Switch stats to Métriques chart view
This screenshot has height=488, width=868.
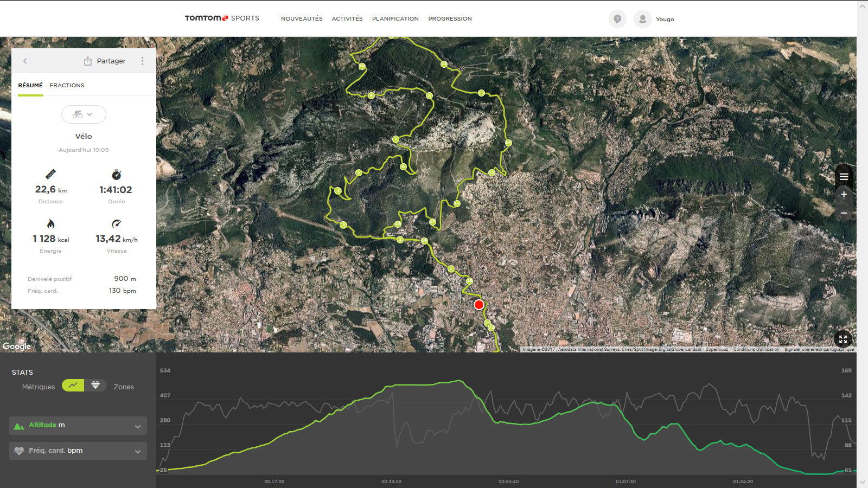coord(73,385)
